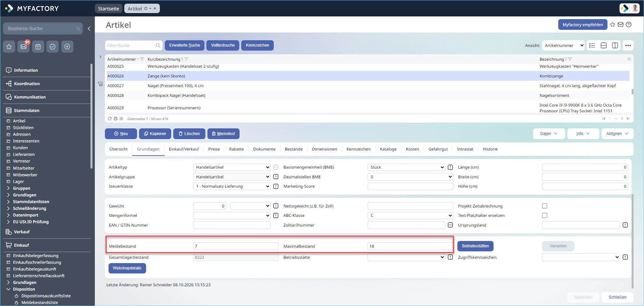Click the mail icon in header
Viewport: 644px width, 306px height.
(x=621, y=24)
